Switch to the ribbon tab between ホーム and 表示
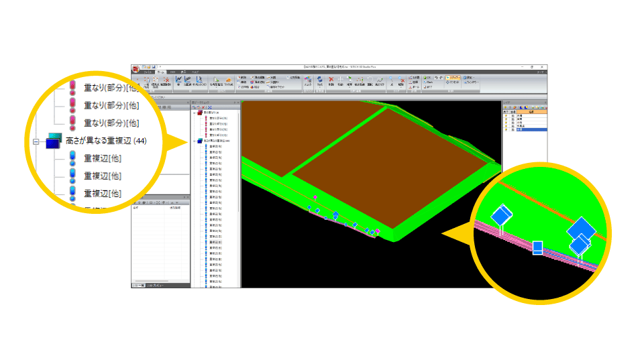The height and width of the screenshot is (362, 644). click(x=172, y=72)
